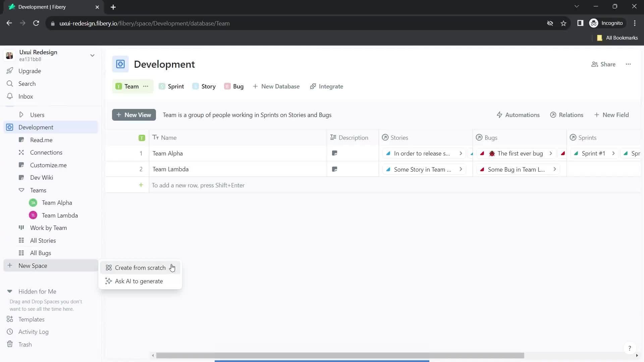Click the Team Alpha avatar icon

click(x=33, y=202)
